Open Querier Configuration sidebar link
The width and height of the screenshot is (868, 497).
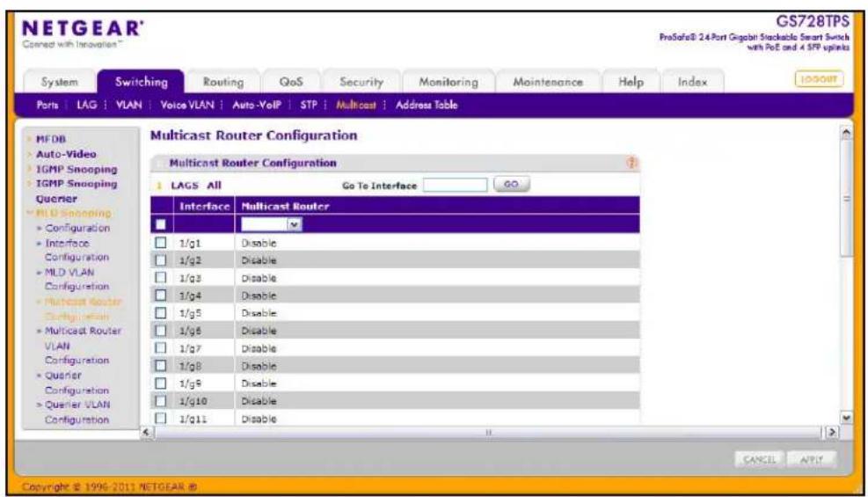point(77,383)
